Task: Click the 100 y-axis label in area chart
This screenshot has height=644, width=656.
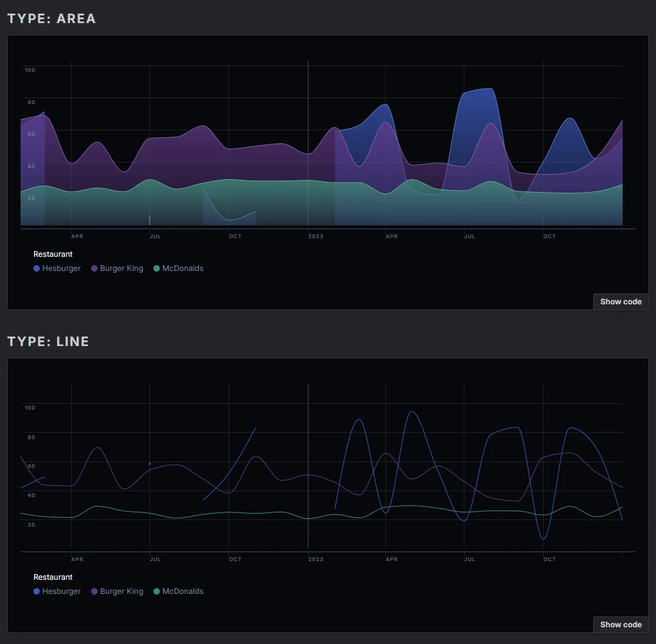Action: [30, 70]
